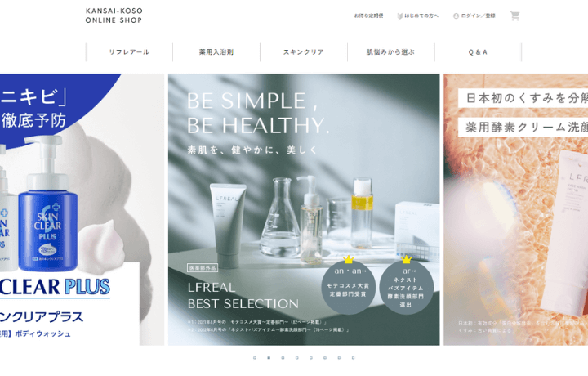Select 薬用入浴剤 in the navigation bar
This screenshot has height=376, width=588.
(x=216, y=51)
